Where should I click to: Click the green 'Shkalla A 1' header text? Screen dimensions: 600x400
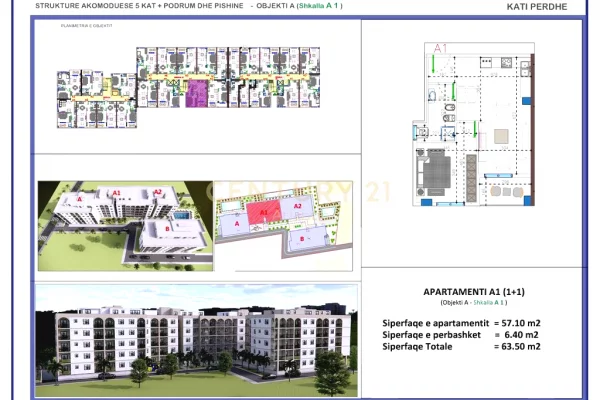coord(318,6)
